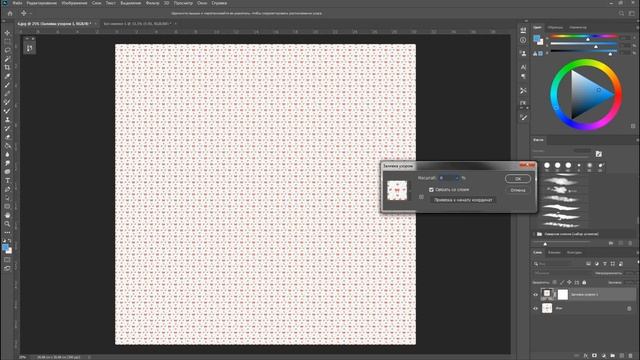Hide the 'Заливка узором 1' layer
Screen dimensions: 640x360
tap(536, 294)
